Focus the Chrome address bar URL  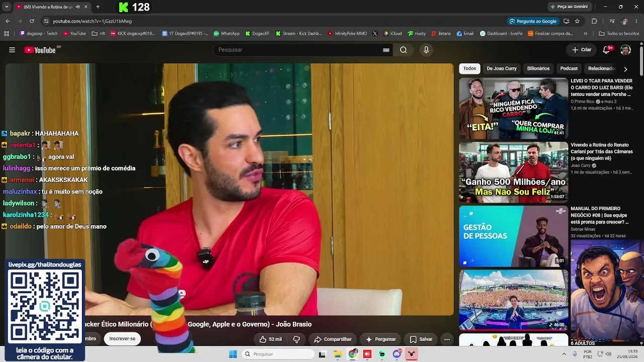click(92, 21)
